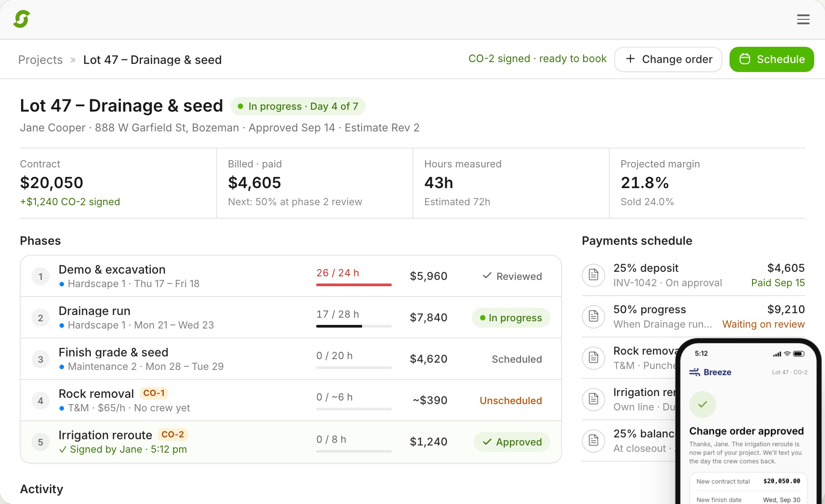Click the Projected margin 21.8% value
The height and width of the screenshot is (504, 825).
645,183
